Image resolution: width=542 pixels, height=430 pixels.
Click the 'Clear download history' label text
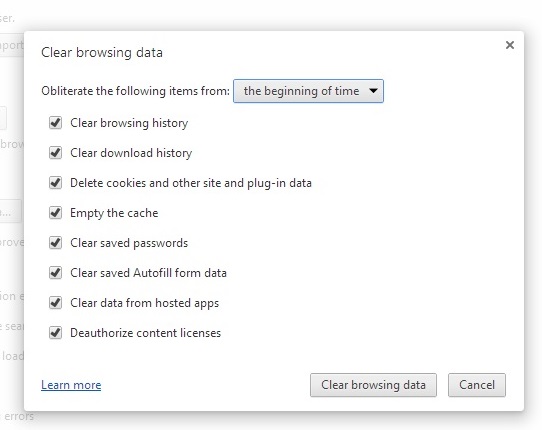(x=131, y=153)
